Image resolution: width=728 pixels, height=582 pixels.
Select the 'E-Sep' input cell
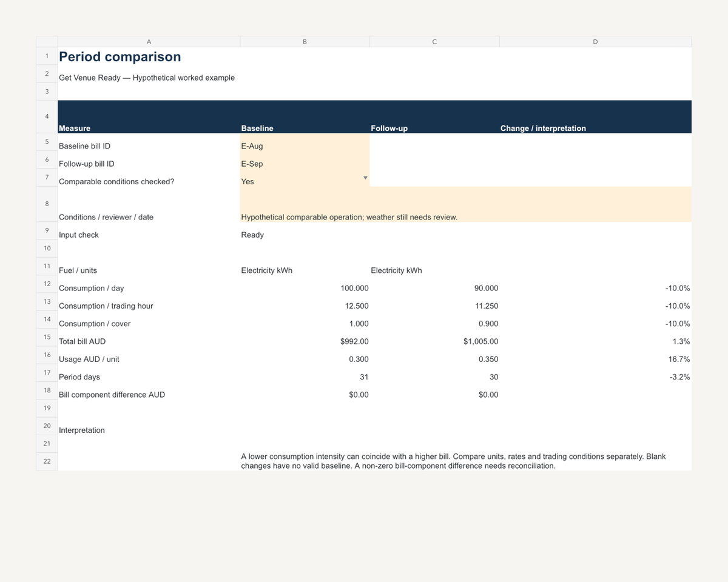click(x=305, y=160)
